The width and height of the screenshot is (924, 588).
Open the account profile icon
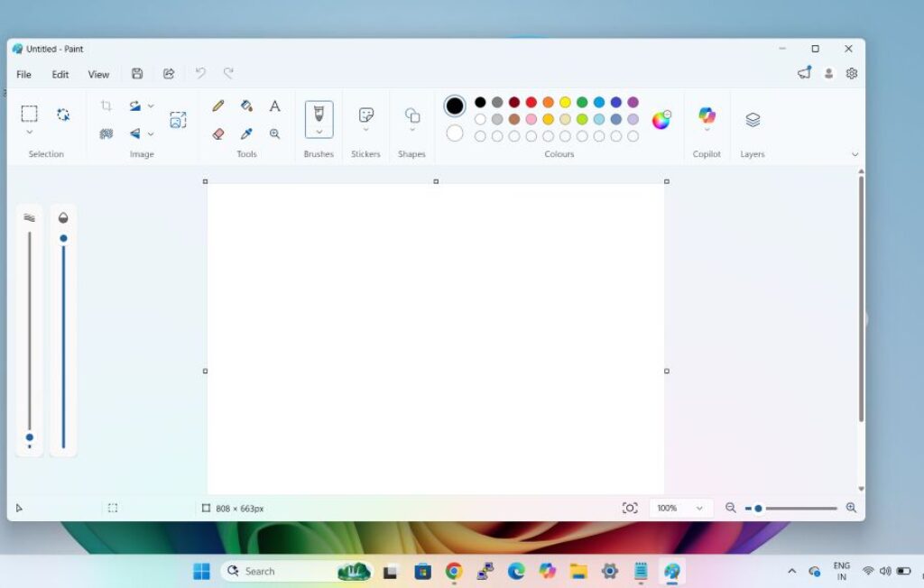(x=828, y=74)
